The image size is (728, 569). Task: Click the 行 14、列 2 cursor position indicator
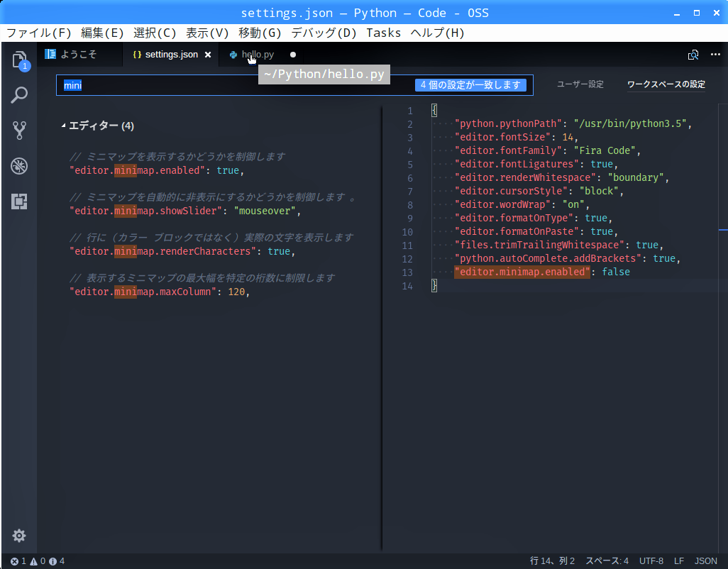552,561
